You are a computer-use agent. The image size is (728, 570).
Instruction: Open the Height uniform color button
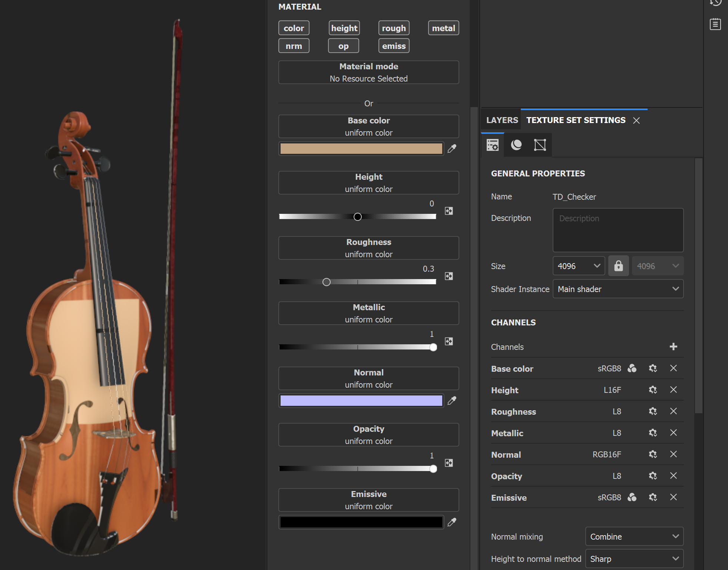coord(368,183)
